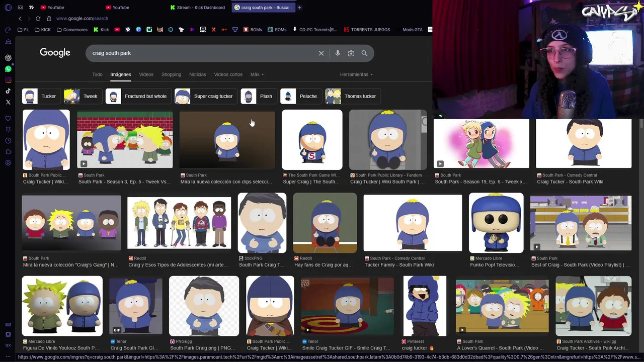Open Reddit teen types artwork thumbnail

pos(179,223)
